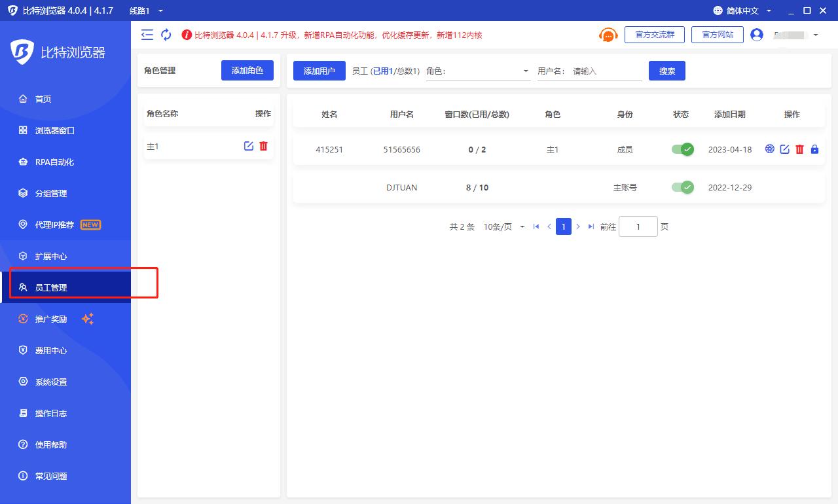
Task: Delete role 主1 with trash icon
Action: 264,146
